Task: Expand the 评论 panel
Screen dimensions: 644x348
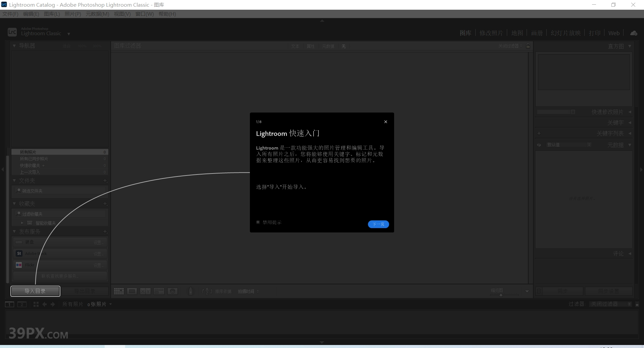Action: [x=630, y=254]
